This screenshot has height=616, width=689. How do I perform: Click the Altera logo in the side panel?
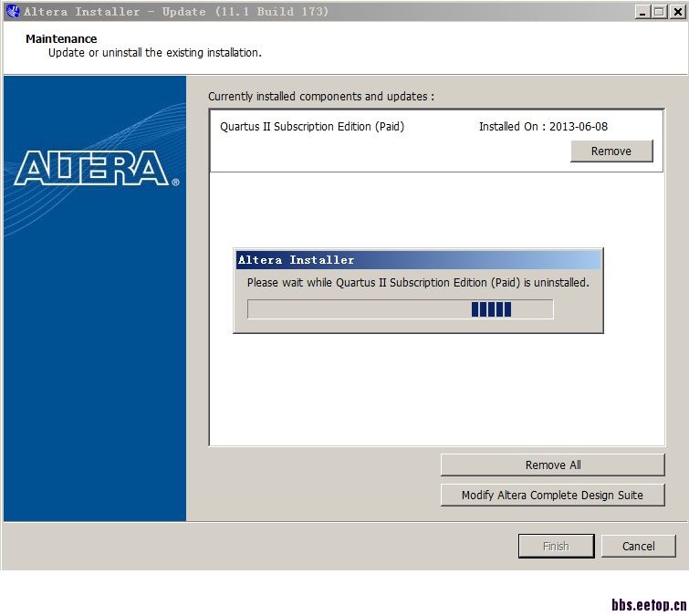click(x=96, y=168)
